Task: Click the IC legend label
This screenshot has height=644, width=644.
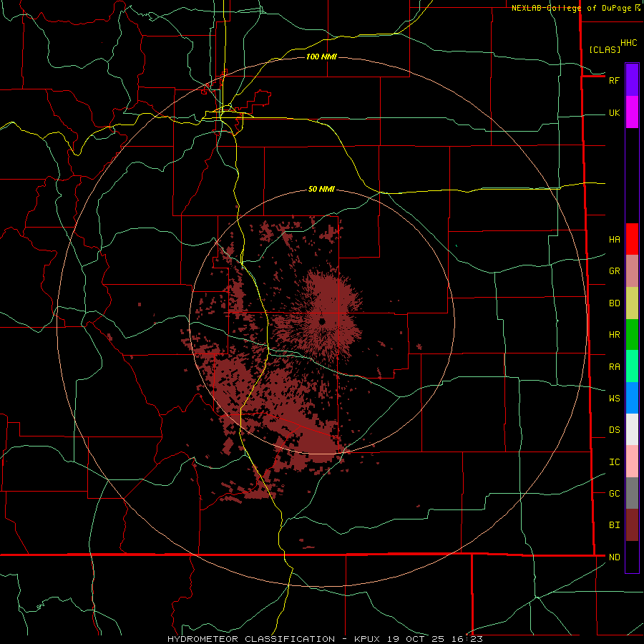Action: (614, 462)
